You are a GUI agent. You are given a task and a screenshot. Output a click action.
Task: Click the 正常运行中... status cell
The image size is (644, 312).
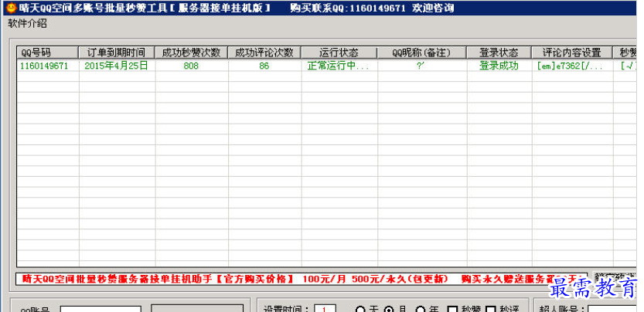(338, 66)
